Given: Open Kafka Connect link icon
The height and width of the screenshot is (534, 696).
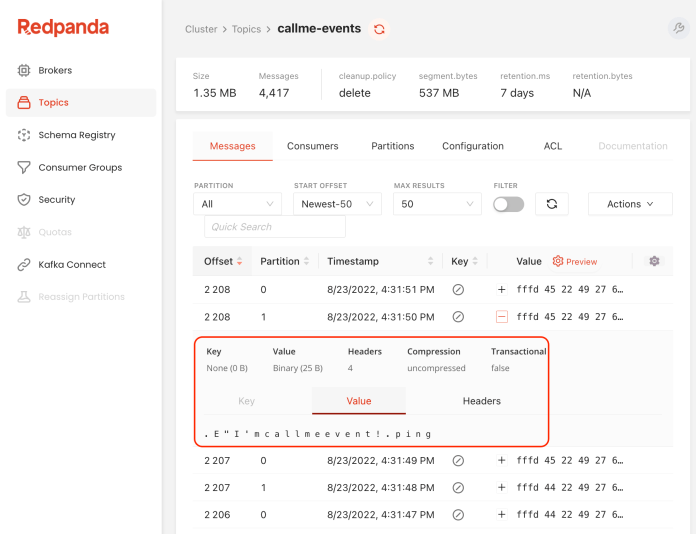Looking at the screenshot, I should click(x=24, y=265).
